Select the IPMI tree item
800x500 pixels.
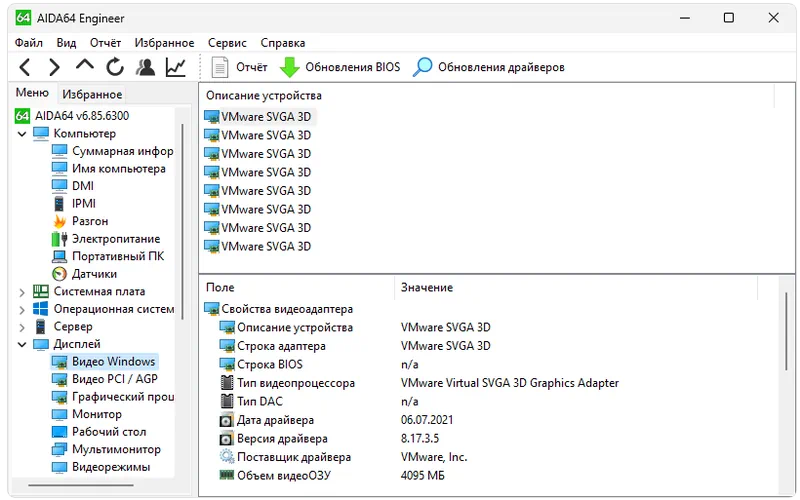(74, 204)
